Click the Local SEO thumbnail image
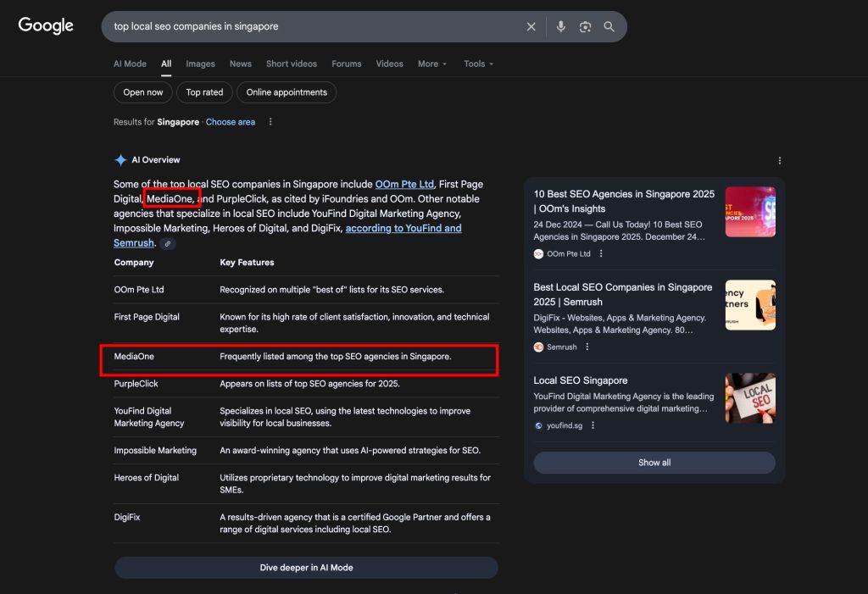868x594 pixels. pos(750,398)
